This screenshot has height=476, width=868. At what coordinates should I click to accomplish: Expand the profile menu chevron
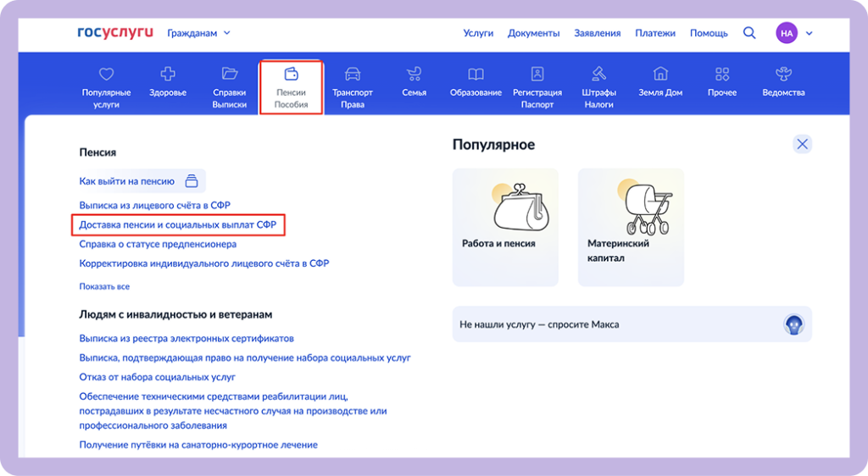(810, 33)
